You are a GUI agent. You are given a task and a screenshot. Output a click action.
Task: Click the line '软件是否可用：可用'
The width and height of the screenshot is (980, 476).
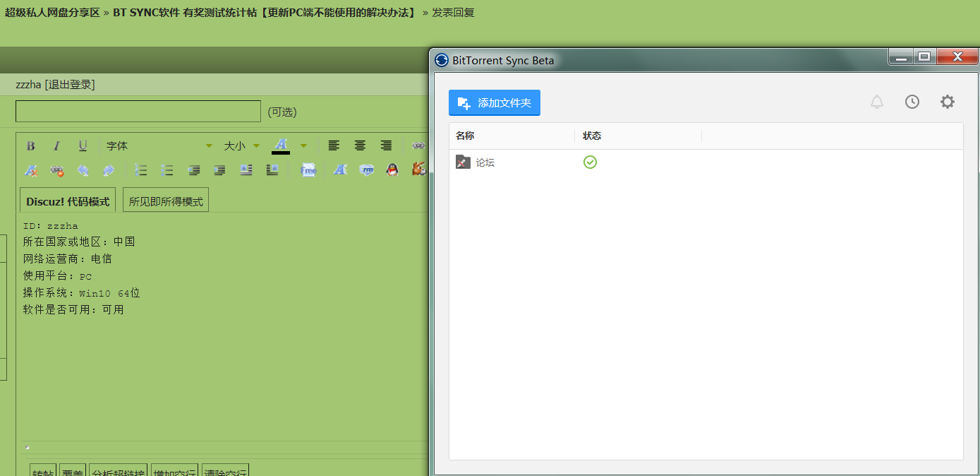click(73, 309)
